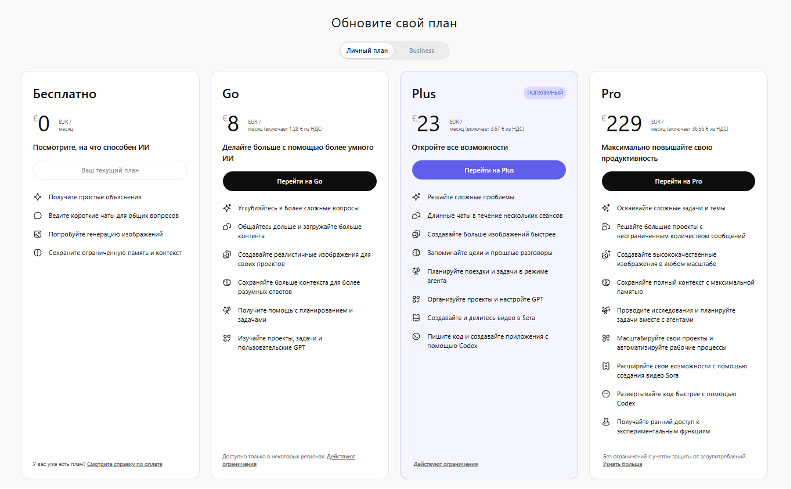Switch to the Business plans tab
Image resolution: width=791 pixels, height=489 pixels.
click(x=421, y=50)
